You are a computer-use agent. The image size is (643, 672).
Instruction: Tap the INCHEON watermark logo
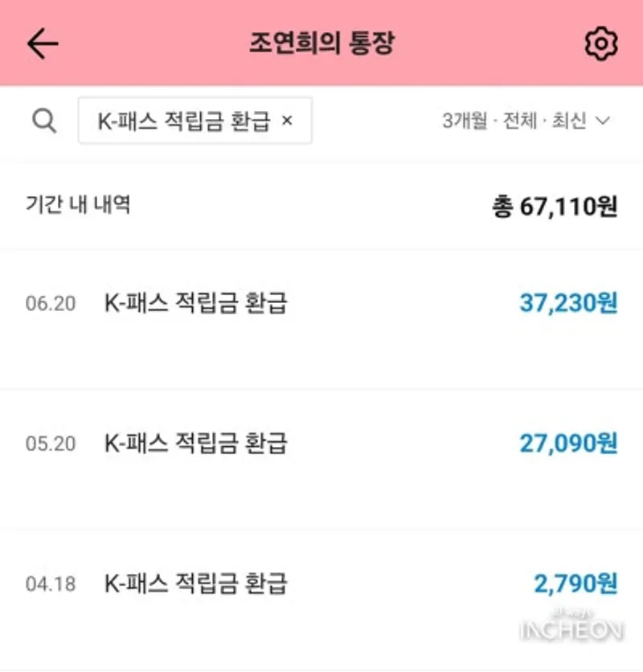tap(571, 626)
